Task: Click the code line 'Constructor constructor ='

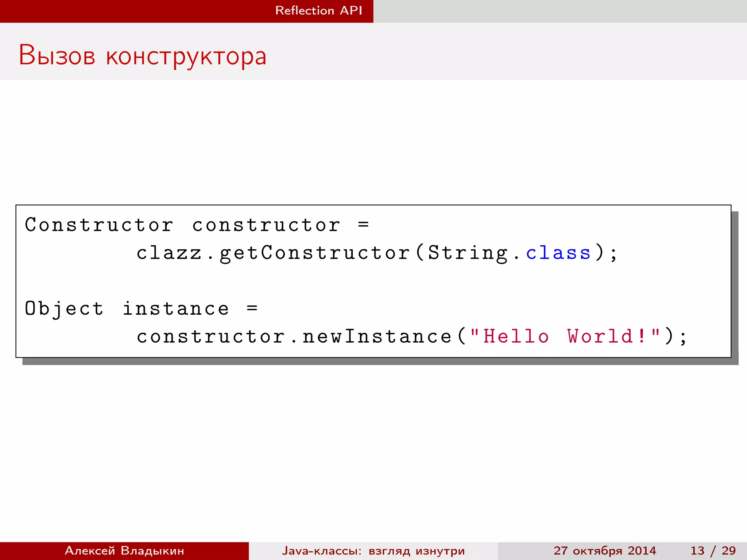Action: click(197, 225)
